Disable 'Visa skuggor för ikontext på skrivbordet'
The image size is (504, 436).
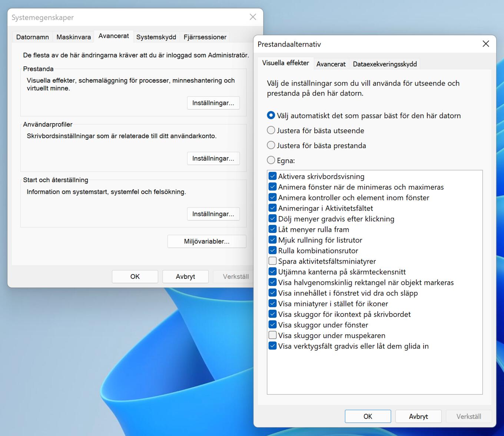coord(272,314)
